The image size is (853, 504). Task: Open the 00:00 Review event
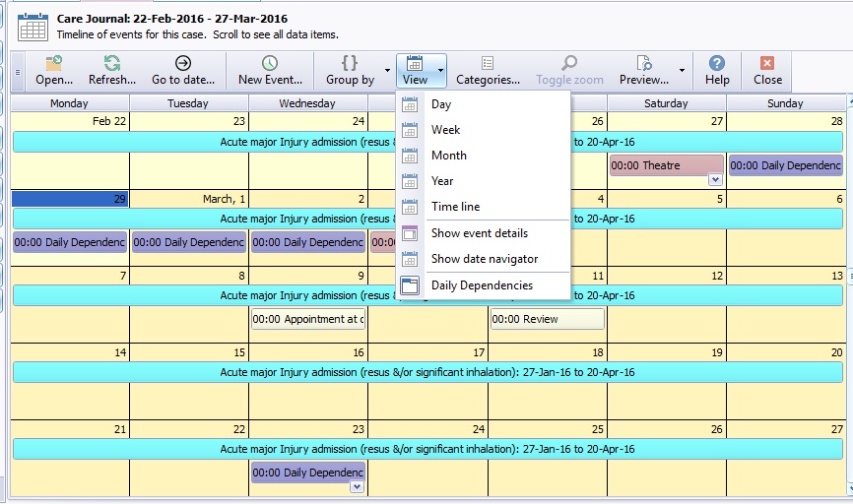(x=548, y=319)
